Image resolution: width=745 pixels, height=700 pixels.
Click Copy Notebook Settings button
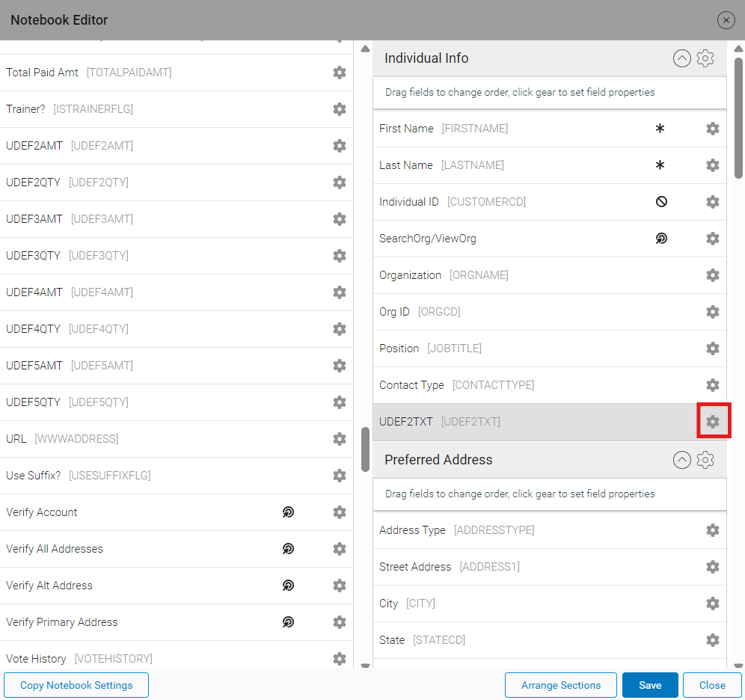76,685
